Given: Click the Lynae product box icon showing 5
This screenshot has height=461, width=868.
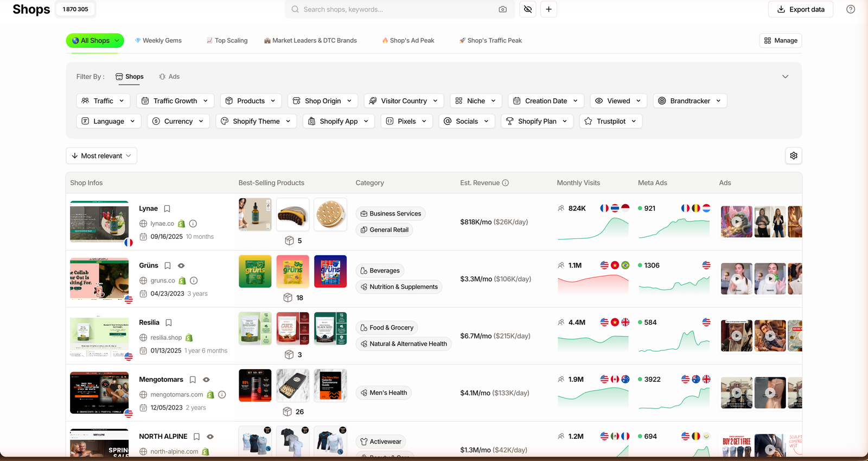Looking at the screenshot, I should point(289,241).
